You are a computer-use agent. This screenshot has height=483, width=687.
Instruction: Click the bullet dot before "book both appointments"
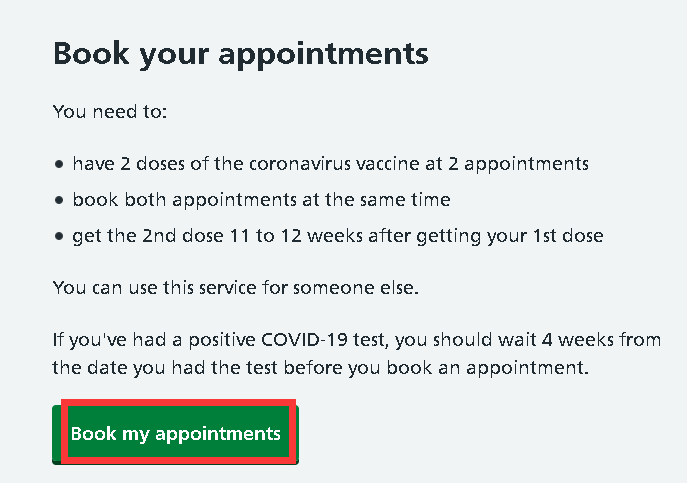[x=59, y=200]
